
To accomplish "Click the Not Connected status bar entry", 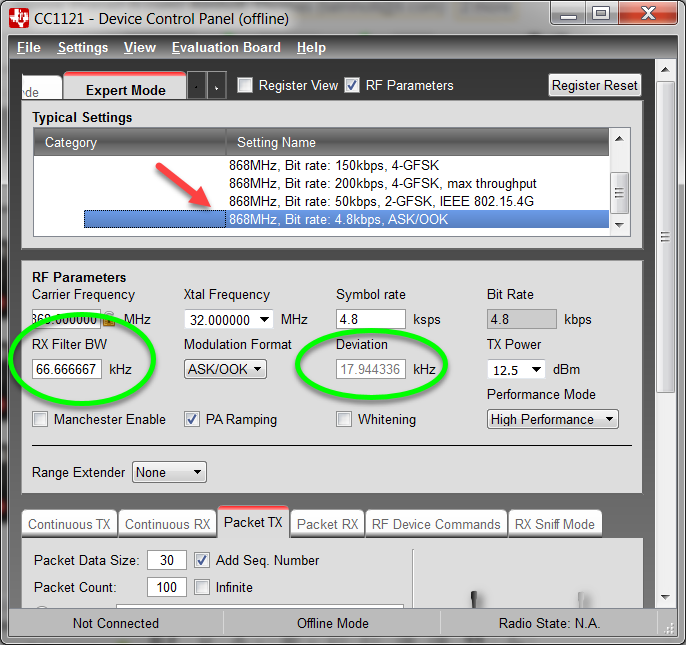I will pyautogui.click(x=116, y=623).
